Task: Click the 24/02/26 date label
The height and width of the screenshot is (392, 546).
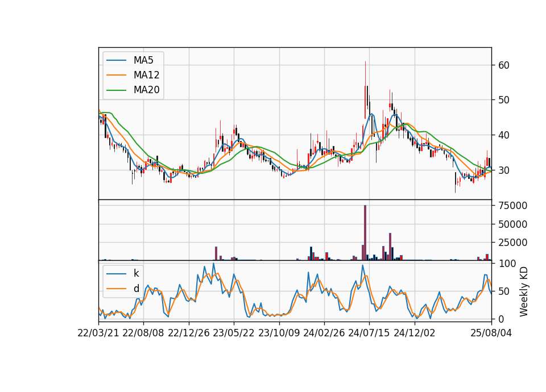Action: [324, 333]
